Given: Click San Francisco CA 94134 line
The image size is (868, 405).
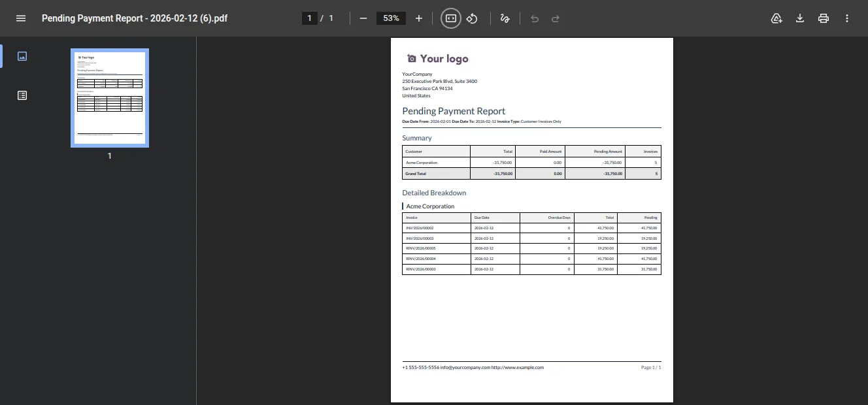Looking at the screenshot, I should (427, 88).
